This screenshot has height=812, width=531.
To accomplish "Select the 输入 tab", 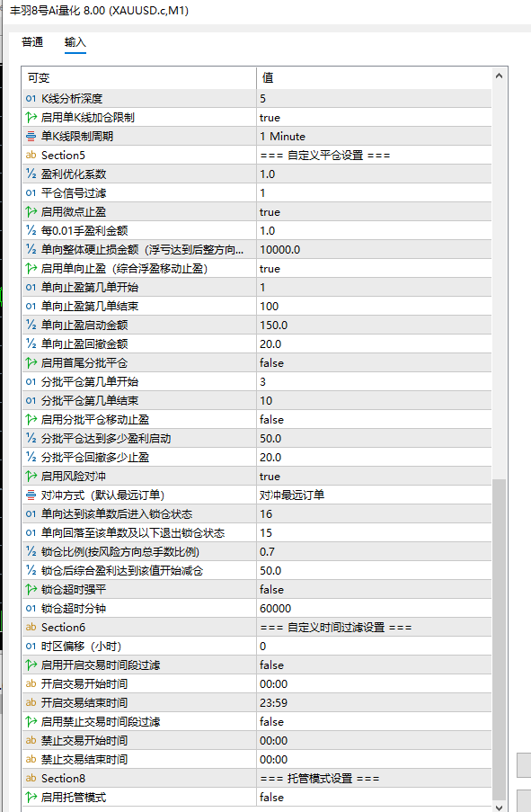I will [75, 42].
